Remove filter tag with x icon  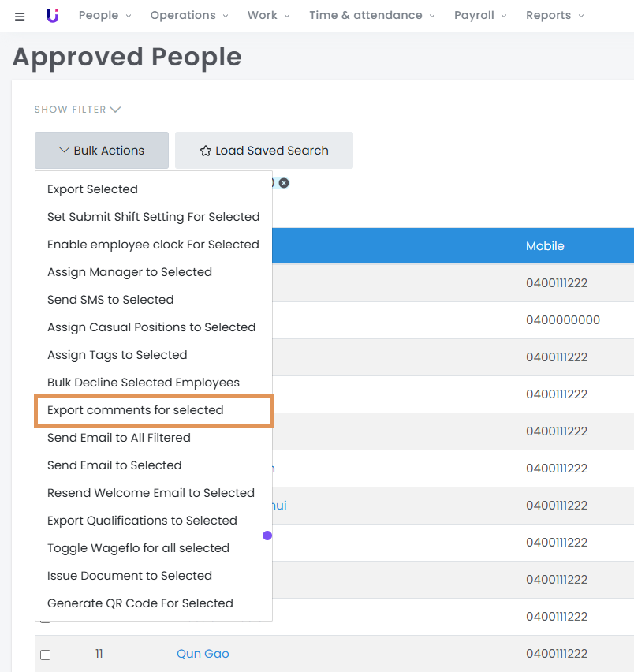(x=284, y=183)
